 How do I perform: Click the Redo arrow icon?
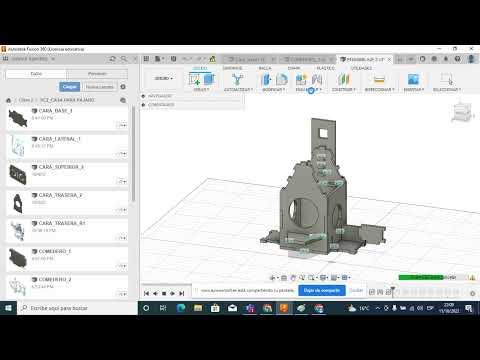pos(200,59)
